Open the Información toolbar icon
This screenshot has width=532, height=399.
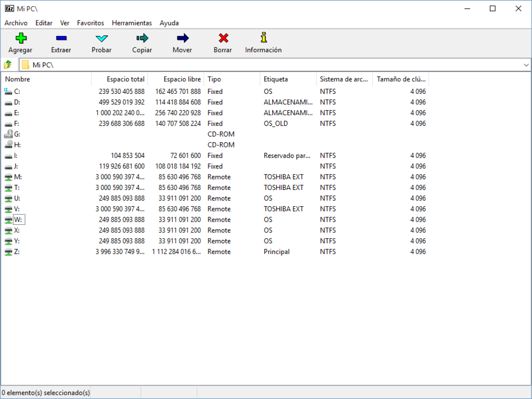[264, 38]
